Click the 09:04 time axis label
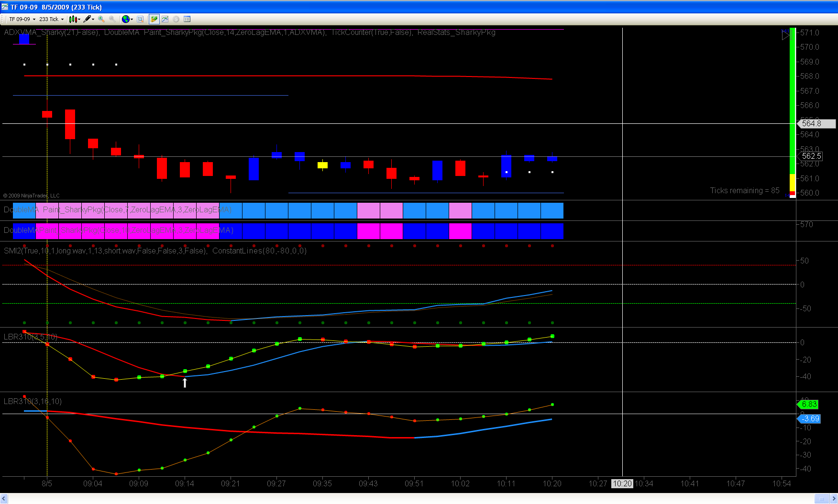Viewport: 838px width, 504px height. pyautogui.click(x=93, y=483)
